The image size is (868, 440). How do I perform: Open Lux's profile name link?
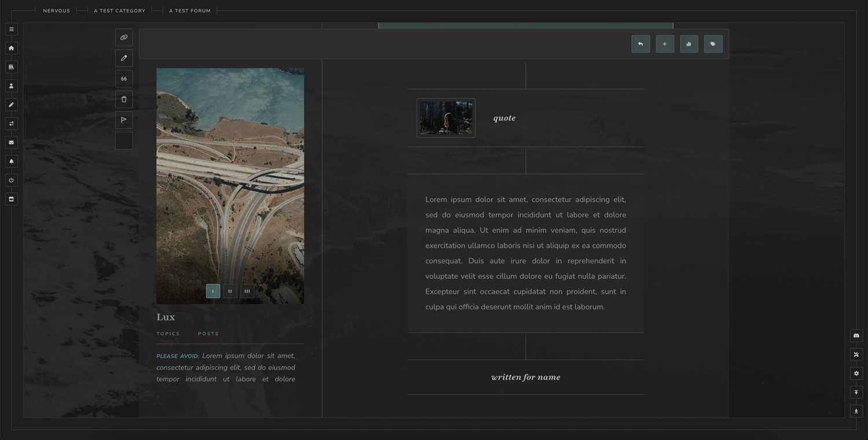(165, 317)
